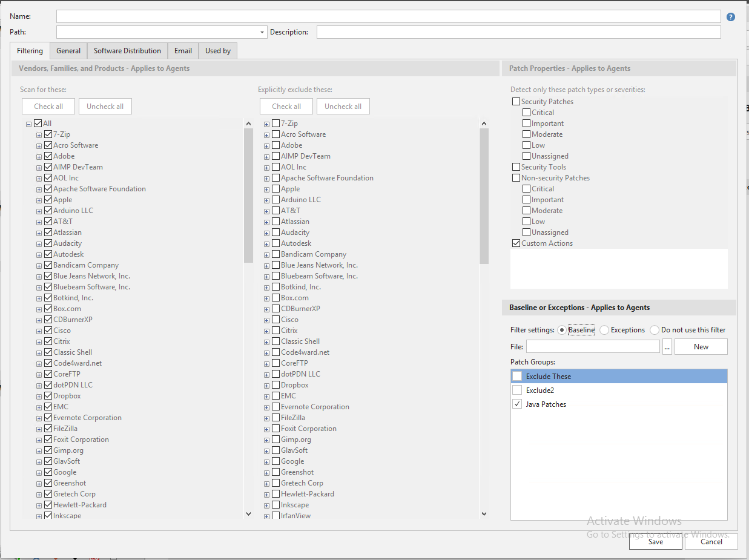Tick the Exclude2 patch group checkbox

tap(517, 390)
